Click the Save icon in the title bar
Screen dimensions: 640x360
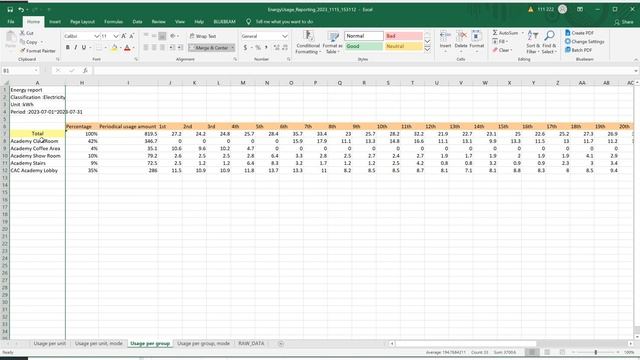10,9
